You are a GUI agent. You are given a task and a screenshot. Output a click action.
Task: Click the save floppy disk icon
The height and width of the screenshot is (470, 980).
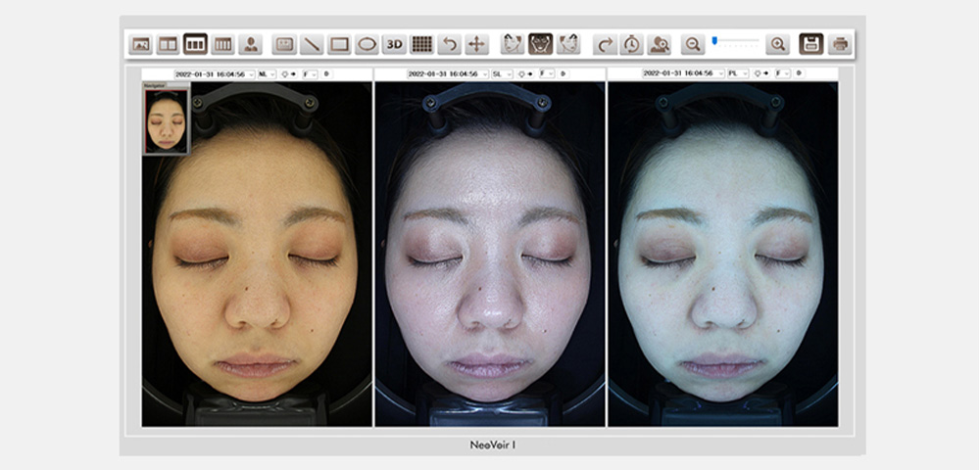(x=810, y=44)
